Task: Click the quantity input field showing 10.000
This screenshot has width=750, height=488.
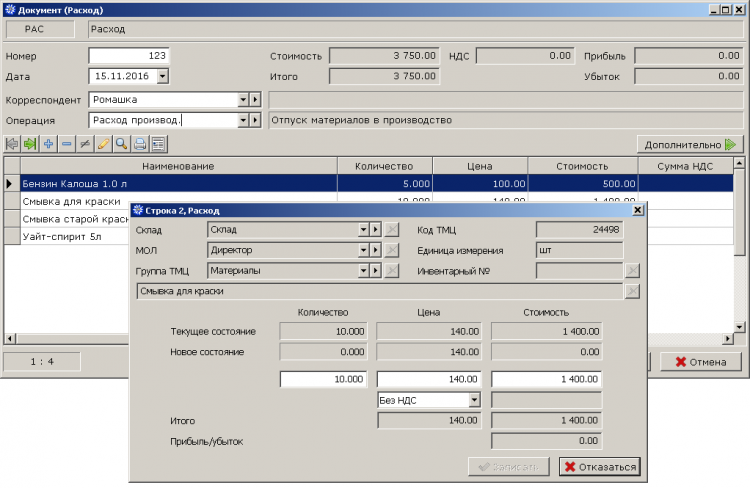Action: pyautogui.click(x=325, y=379)
